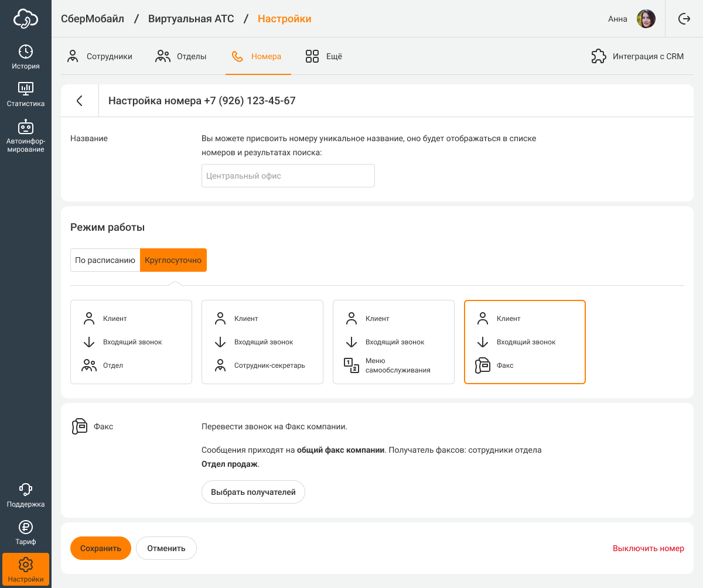
Task: Switch to the Отделы tab
Action: 181,57
